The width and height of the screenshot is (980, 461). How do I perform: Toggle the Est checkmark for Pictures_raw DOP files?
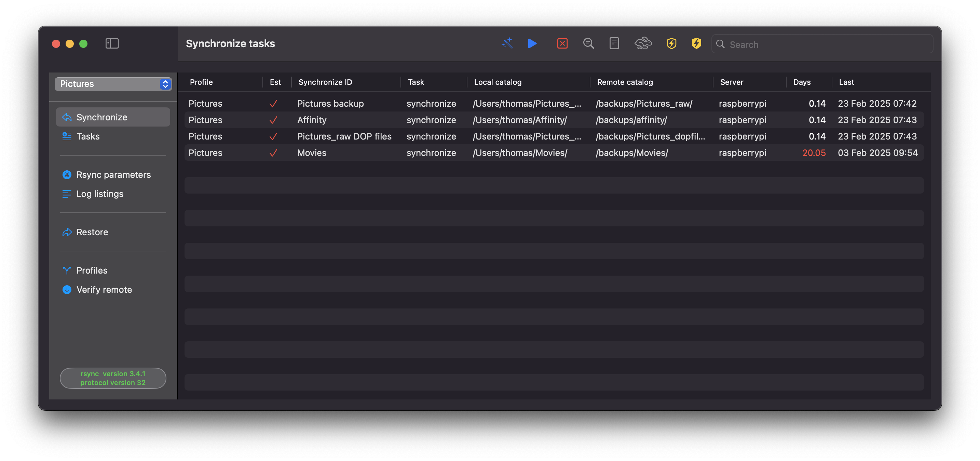click(273, 136)
